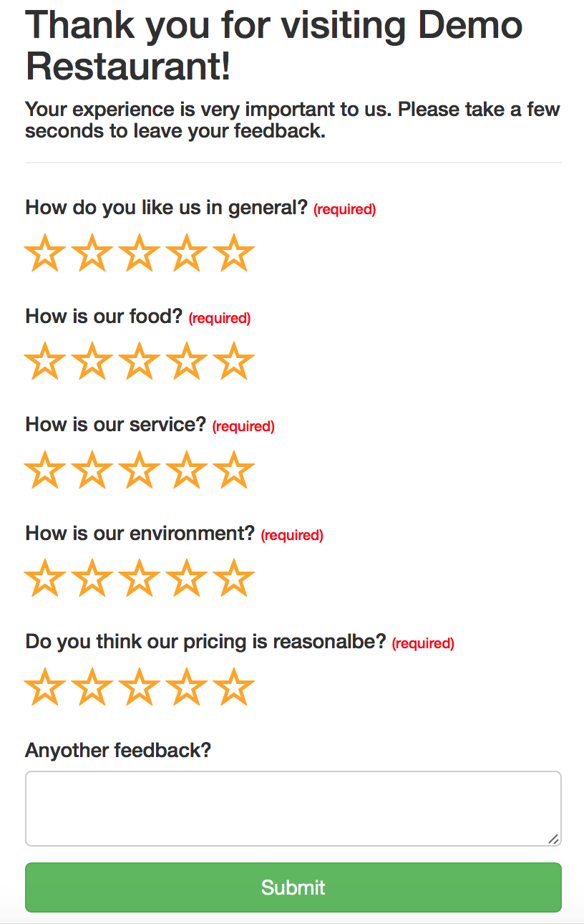This screenshot has width=584, height=924.
Task: Give the food two stars
Action: pos(92,362)
